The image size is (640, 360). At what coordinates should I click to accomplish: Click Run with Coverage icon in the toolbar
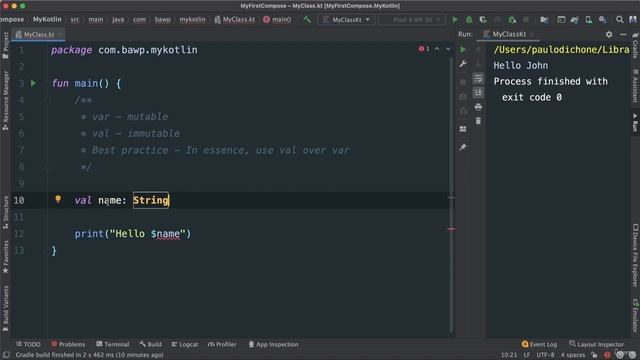(x=483, y=20)
